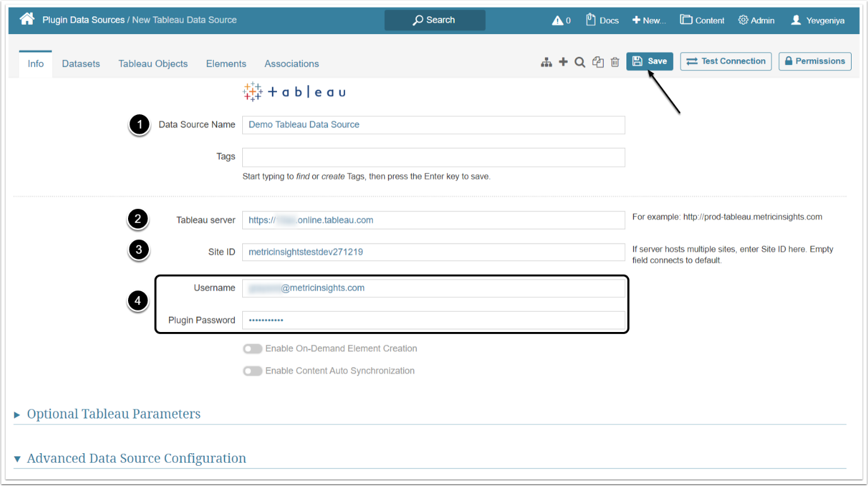The height and width of the screenshot is (486, 868).
Task: Click the 'New Tableau Data Source' breadcrumb text
Action: click(184, 20)
